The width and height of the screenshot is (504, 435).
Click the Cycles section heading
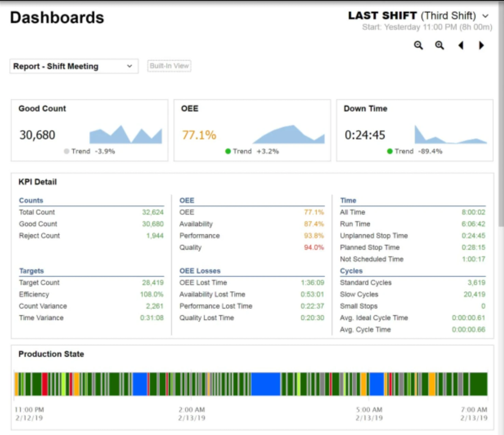coord(351,271)
